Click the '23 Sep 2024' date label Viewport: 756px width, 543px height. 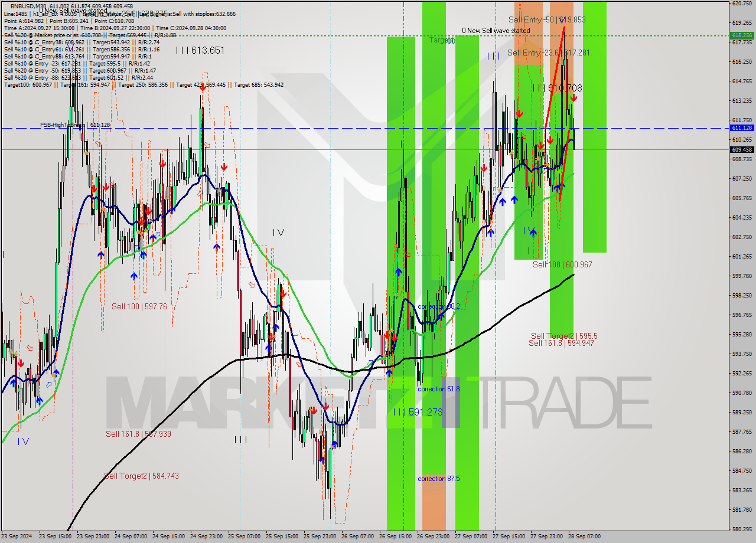point(18,537)
